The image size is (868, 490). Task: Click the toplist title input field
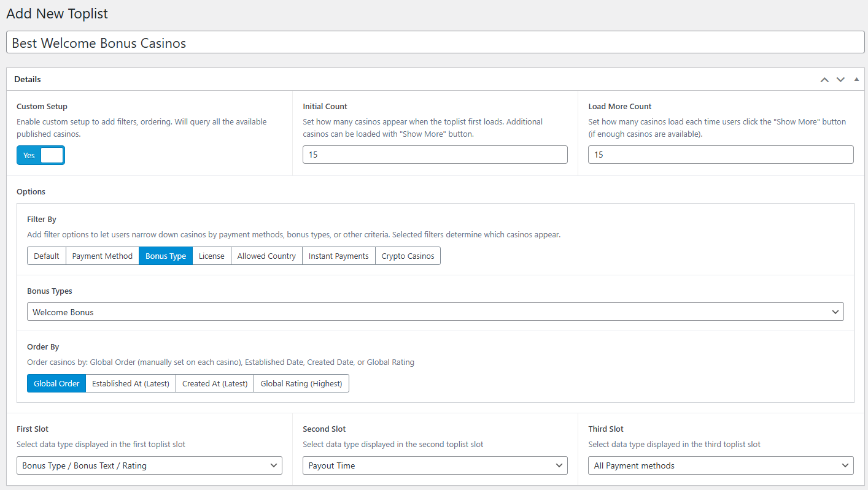(x=434, y=42)
